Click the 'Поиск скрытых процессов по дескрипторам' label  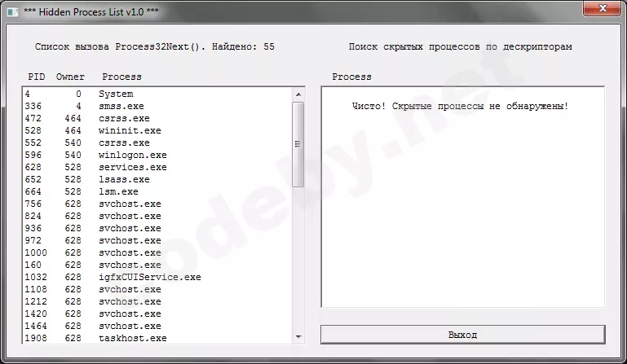coord(460,46)
